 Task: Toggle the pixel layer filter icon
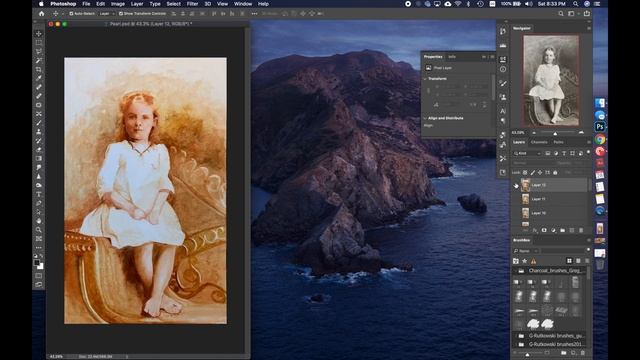point(548,153)
